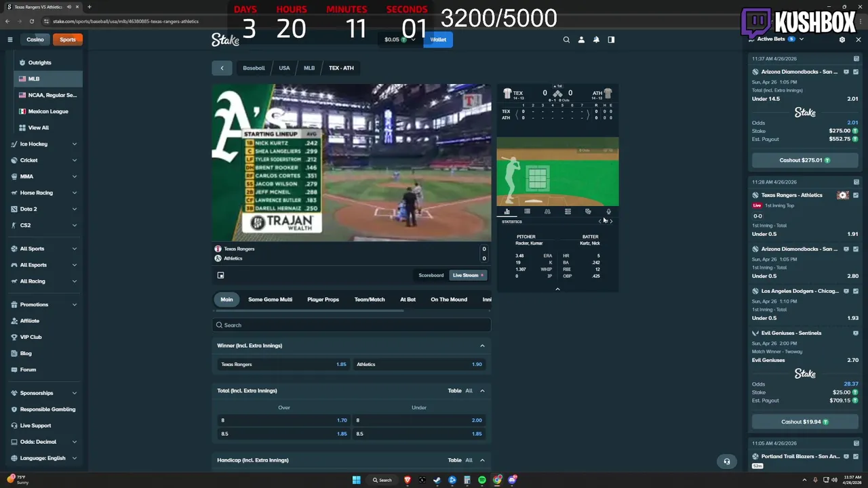Open the share icon on 11:37 AM bet
Viewport: 868px width, 488px height.
(x=856, y=59)
